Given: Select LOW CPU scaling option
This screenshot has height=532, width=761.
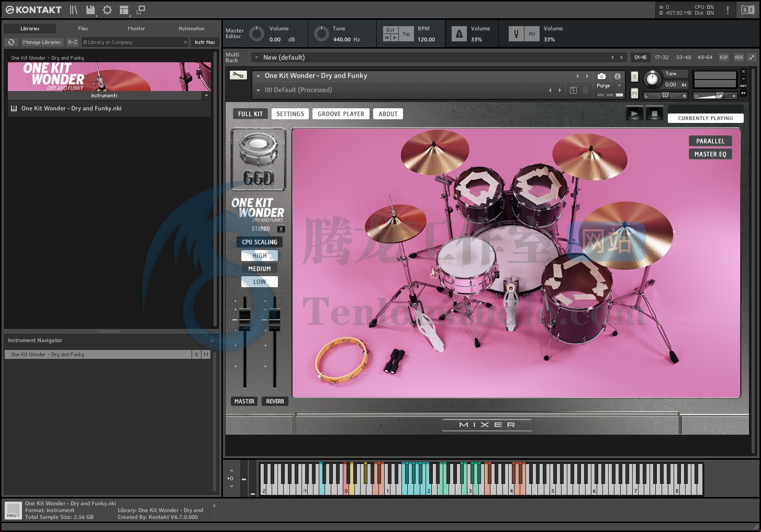Looking at the screenshot, I should pos(260,282).
